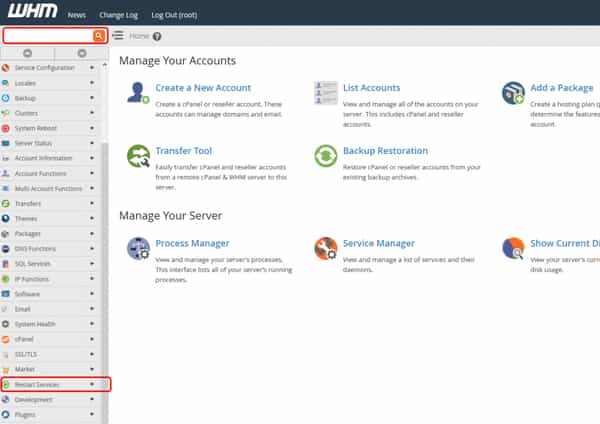Click the Transfer Tool icon
Image resolution: width=600 pixels, height=424 pixels.
[138, 156]
